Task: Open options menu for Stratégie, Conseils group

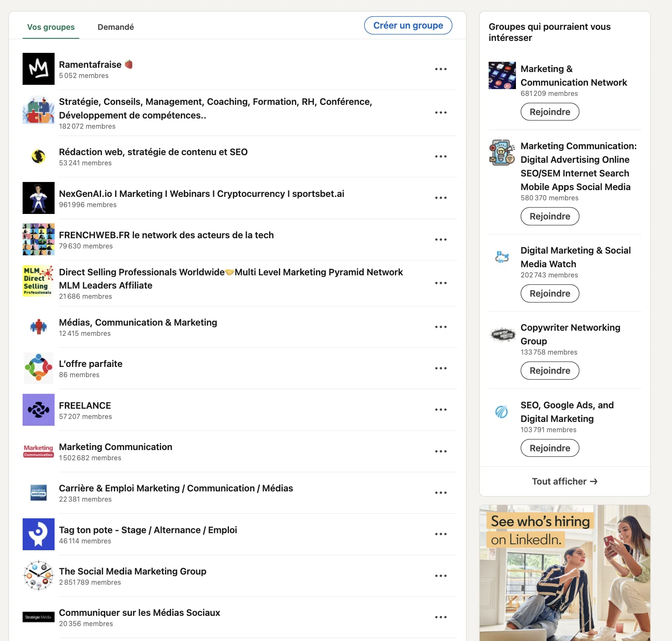Action: (441, 113)
